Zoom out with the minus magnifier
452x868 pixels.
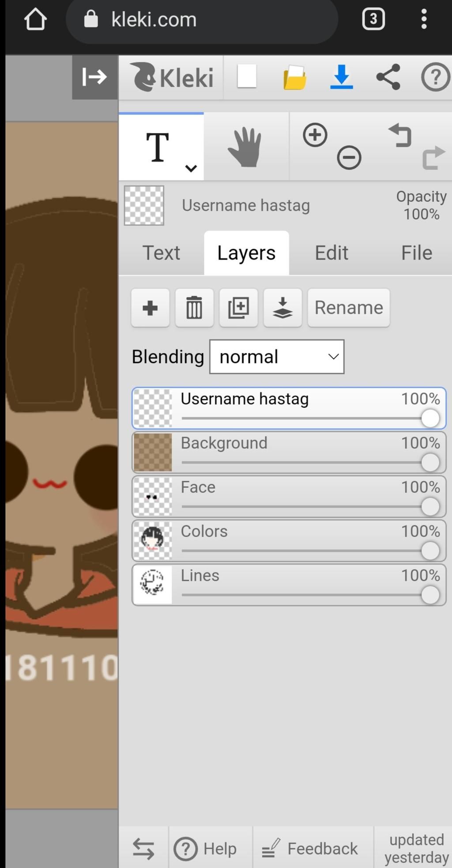pyautogui.click(x=349, y=158)
